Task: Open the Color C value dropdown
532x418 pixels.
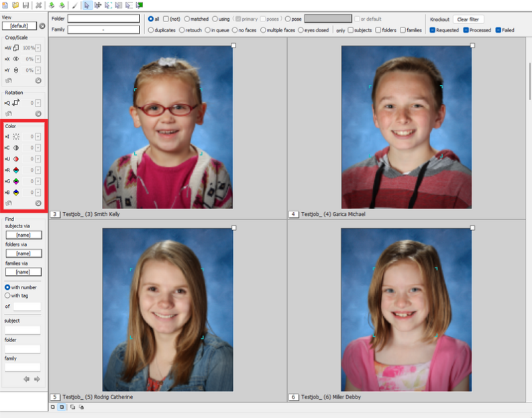Action: point(38,148)
